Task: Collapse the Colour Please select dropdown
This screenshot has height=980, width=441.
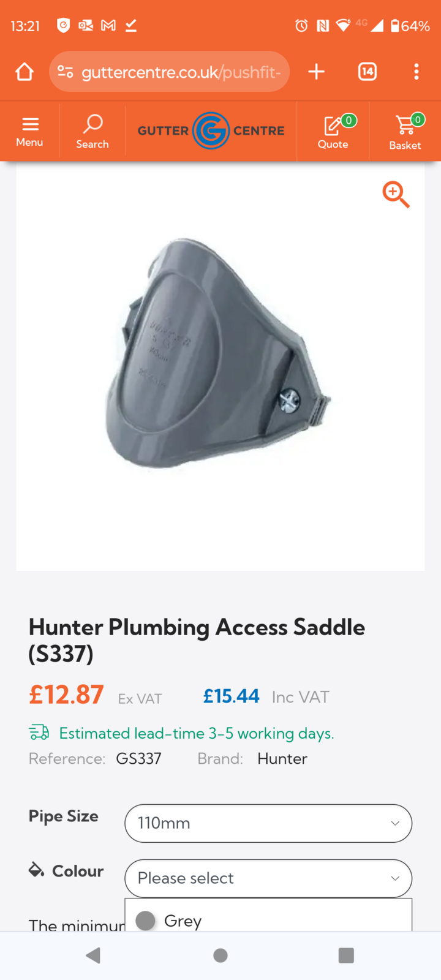Action: [268, 878]
